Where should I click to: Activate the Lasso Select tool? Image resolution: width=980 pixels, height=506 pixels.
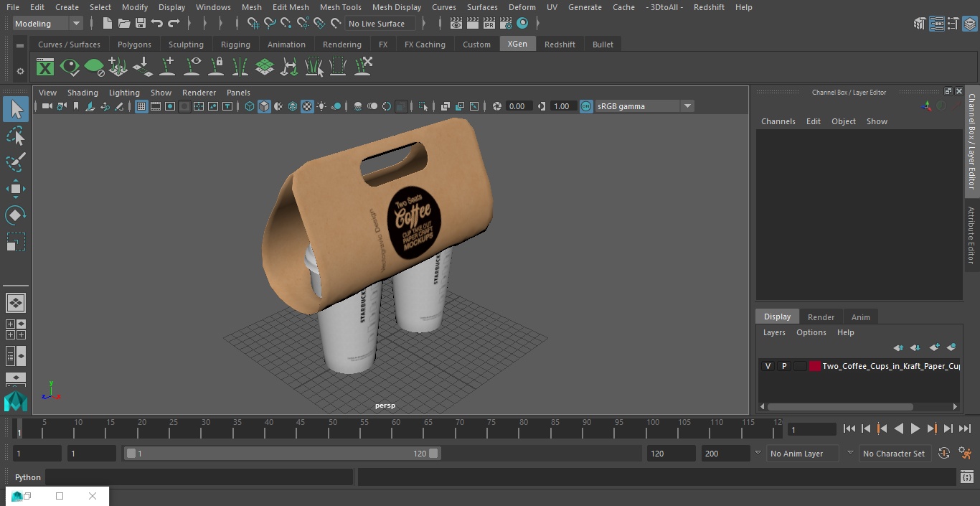16,136
